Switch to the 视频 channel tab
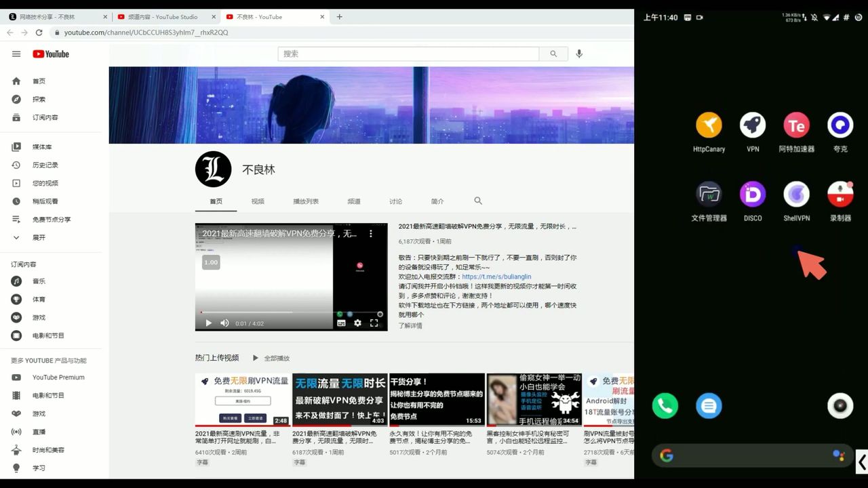Viewport: 868px width, 488px height. pos(258,201)
